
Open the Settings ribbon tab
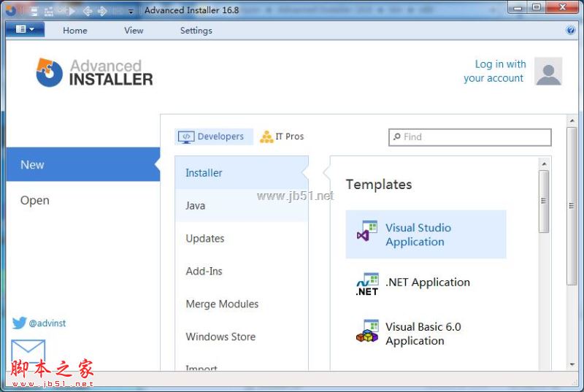click(196, 31)
